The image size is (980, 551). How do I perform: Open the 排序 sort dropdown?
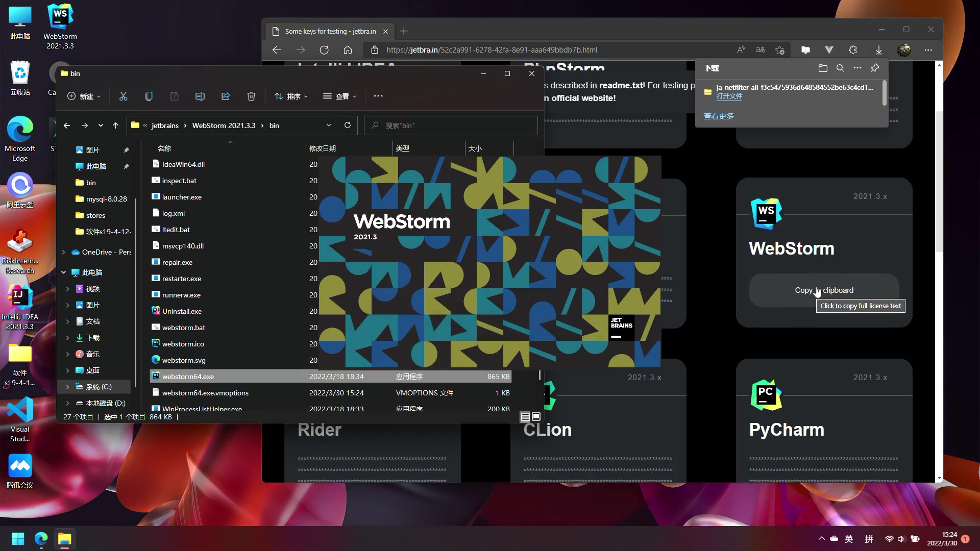pos(290,96)
